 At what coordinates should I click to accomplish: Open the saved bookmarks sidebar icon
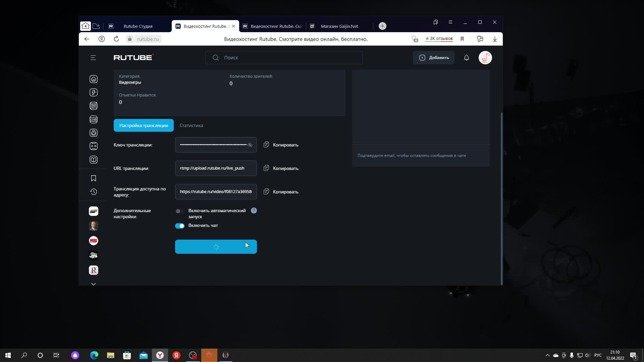click(x=94, y=178)
